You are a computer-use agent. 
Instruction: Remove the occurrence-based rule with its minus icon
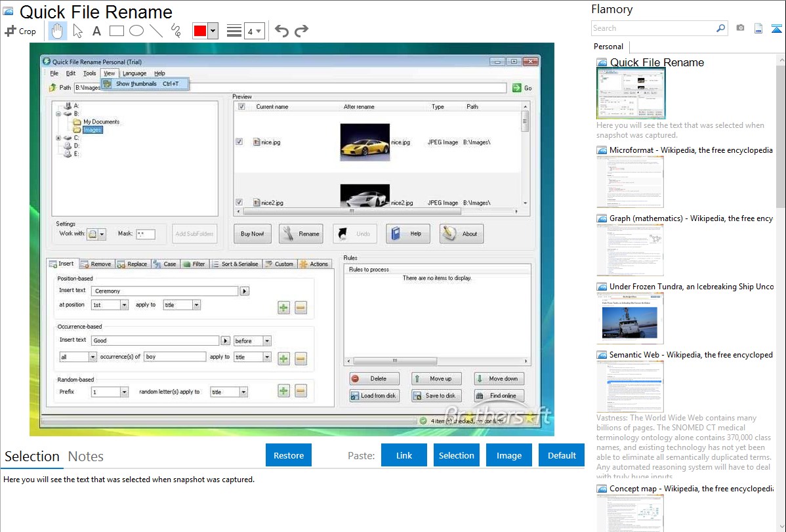click(300, 359)
